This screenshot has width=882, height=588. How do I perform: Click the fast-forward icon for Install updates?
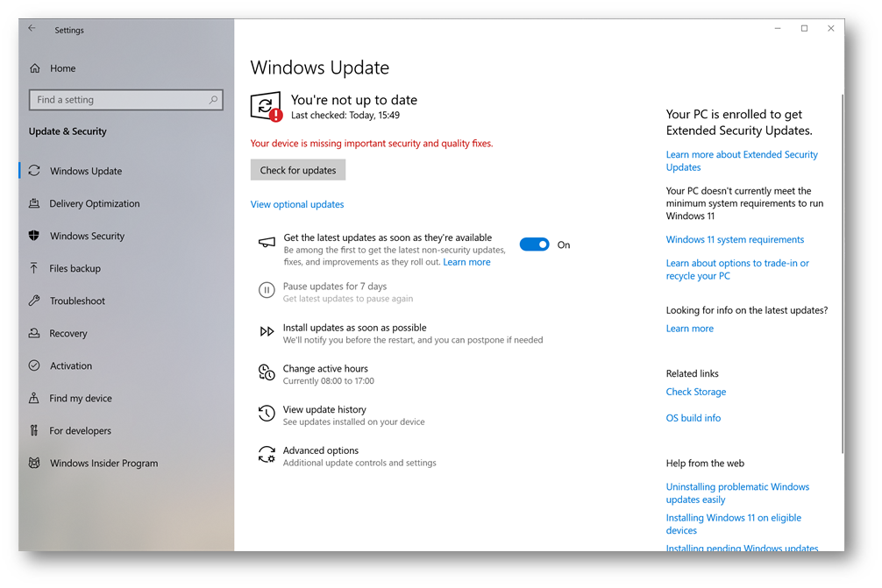pos(267,331)
